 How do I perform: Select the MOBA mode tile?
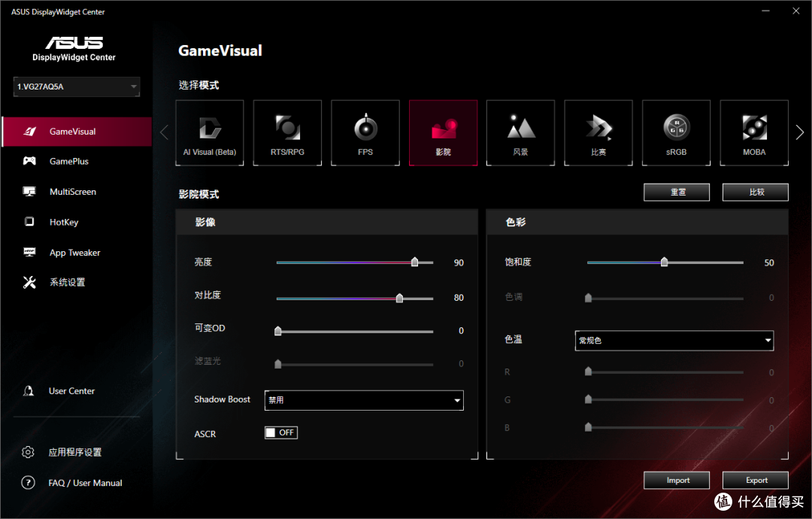click(x=754, y=132)
